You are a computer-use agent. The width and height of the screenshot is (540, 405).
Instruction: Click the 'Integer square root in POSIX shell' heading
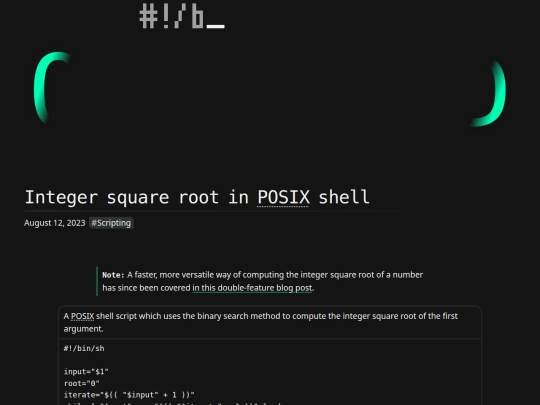197,197
